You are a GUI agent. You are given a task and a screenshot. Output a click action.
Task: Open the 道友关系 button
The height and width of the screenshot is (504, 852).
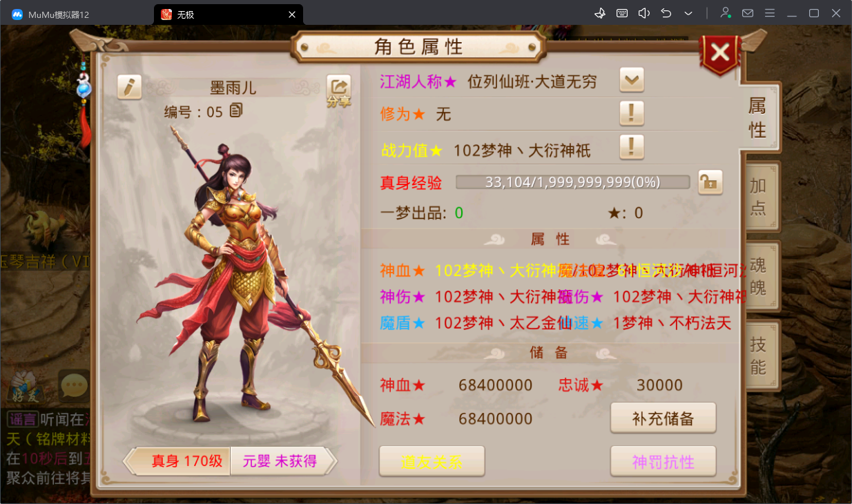(x=432, y=461)
